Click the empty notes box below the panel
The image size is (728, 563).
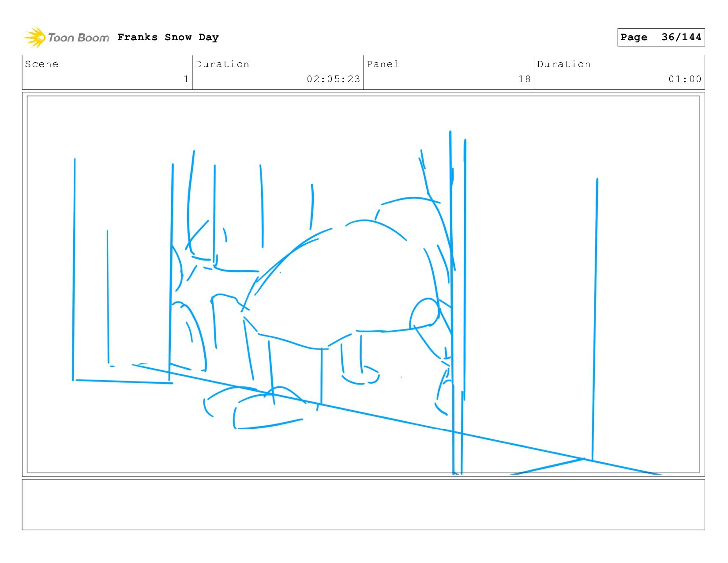pos(363,504)
